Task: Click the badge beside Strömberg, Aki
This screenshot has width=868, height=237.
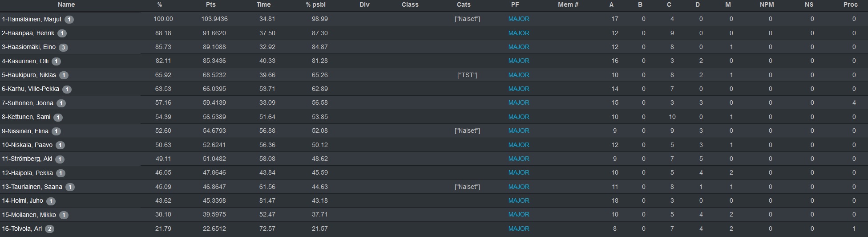Action: [60, 159]
